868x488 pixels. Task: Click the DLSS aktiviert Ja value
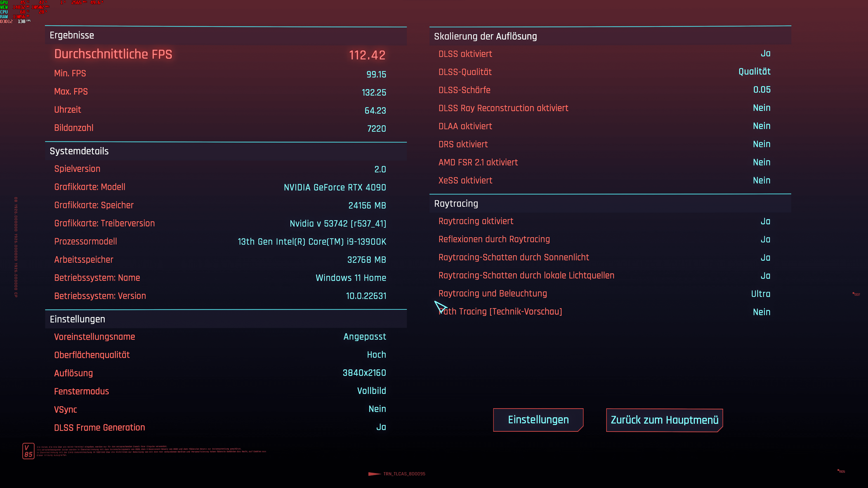pos(765,54)
